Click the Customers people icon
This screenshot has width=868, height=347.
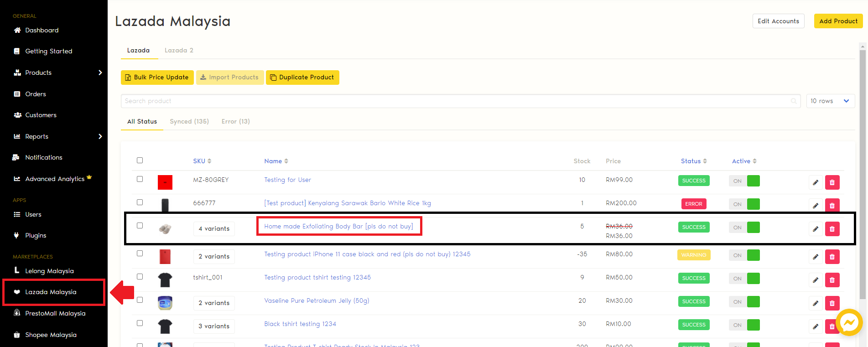(17, 115)
